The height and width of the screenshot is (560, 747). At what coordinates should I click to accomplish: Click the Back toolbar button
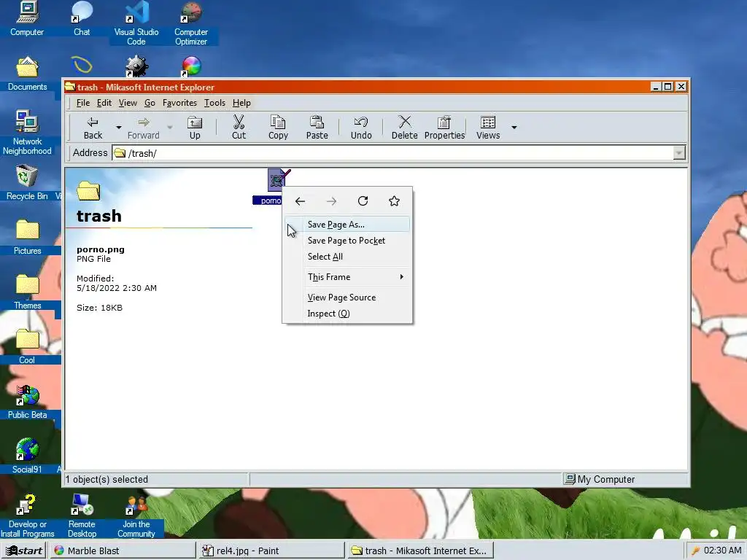click(x=93, y=128)
